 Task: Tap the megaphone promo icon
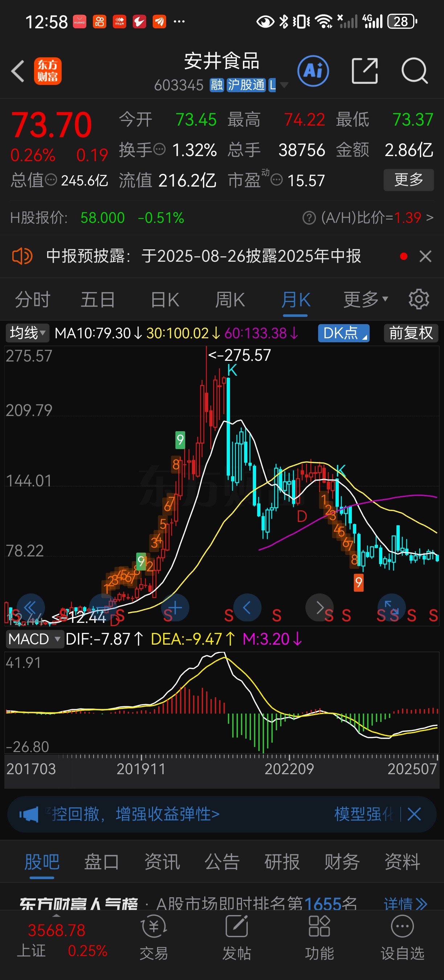pos(29,814)
